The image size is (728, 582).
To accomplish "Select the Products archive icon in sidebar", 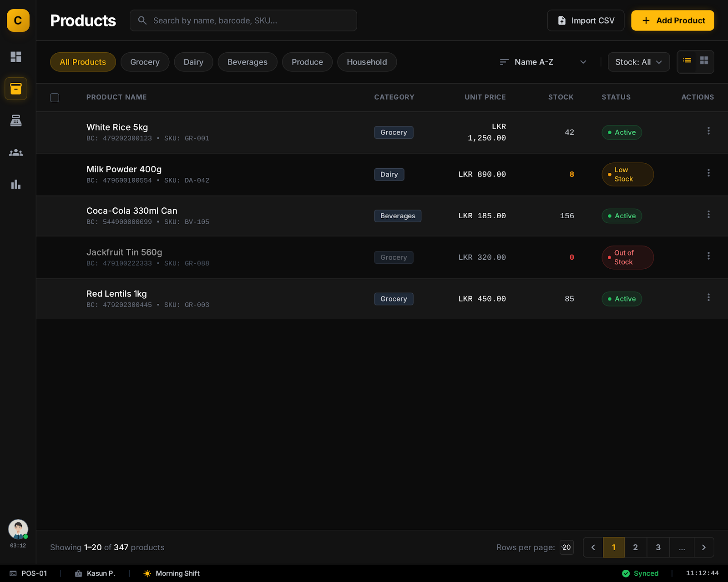I will [16, 89].
